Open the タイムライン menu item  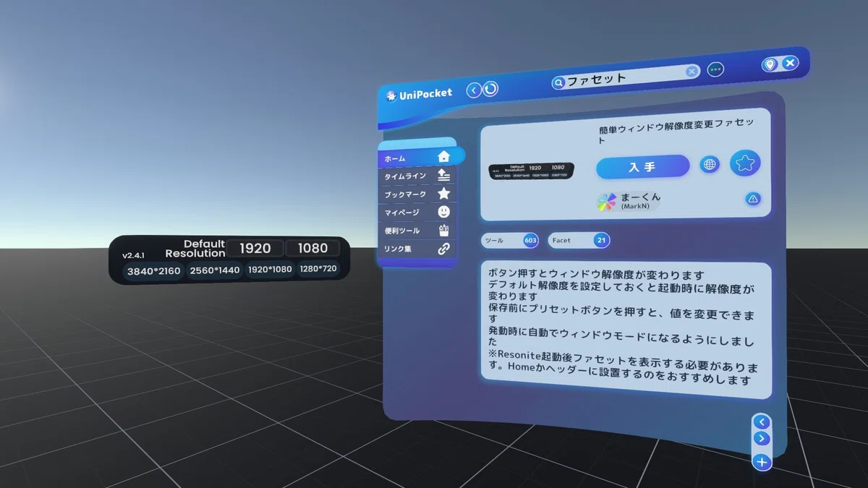tap(417, 176)
